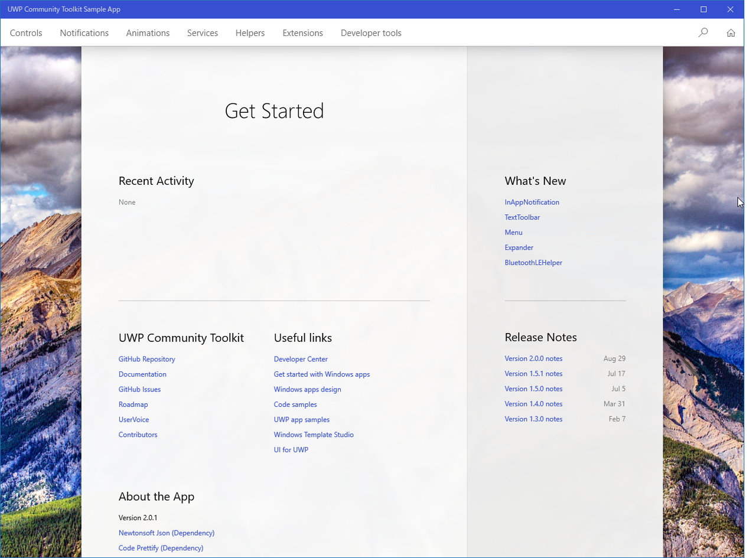
Task: Open the Extensions section
Action: tap(302, 33)
